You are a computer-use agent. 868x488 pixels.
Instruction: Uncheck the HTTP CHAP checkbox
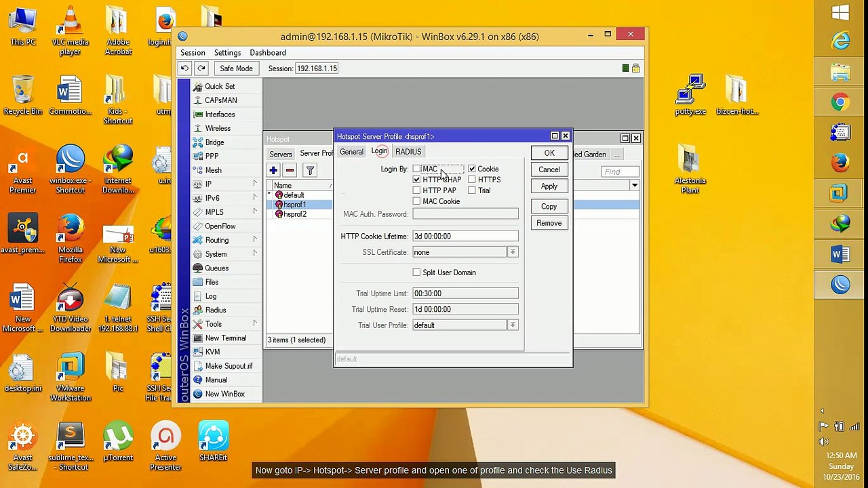416,180
